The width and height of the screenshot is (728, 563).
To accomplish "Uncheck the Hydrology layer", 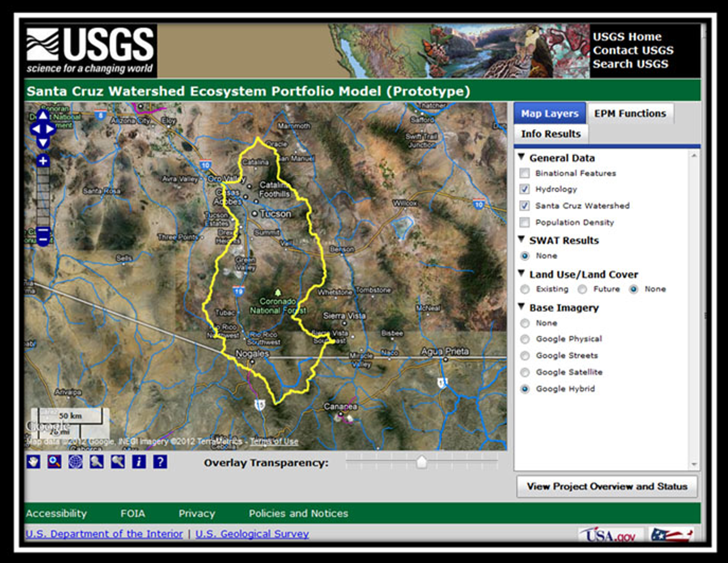I will pos(525,189).
